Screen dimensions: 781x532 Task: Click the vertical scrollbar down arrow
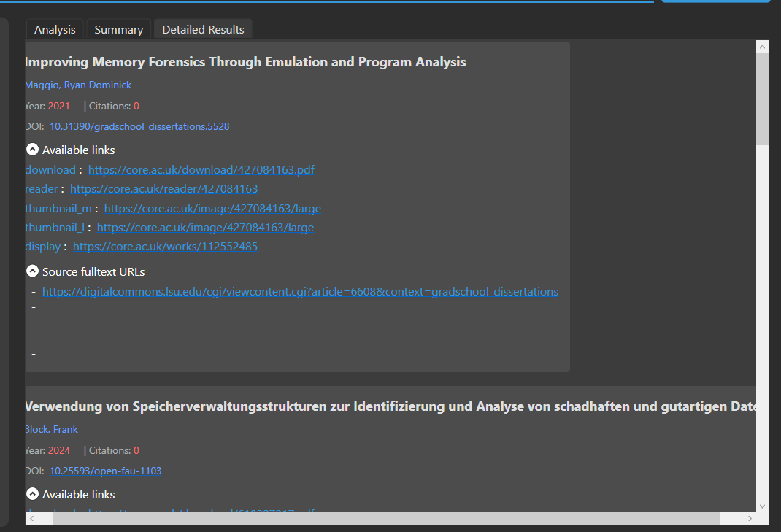[762, 506]
